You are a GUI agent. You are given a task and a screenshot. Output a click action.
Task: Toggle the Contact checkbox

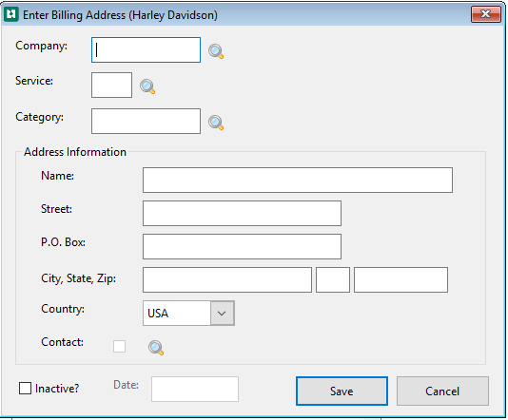119,346
